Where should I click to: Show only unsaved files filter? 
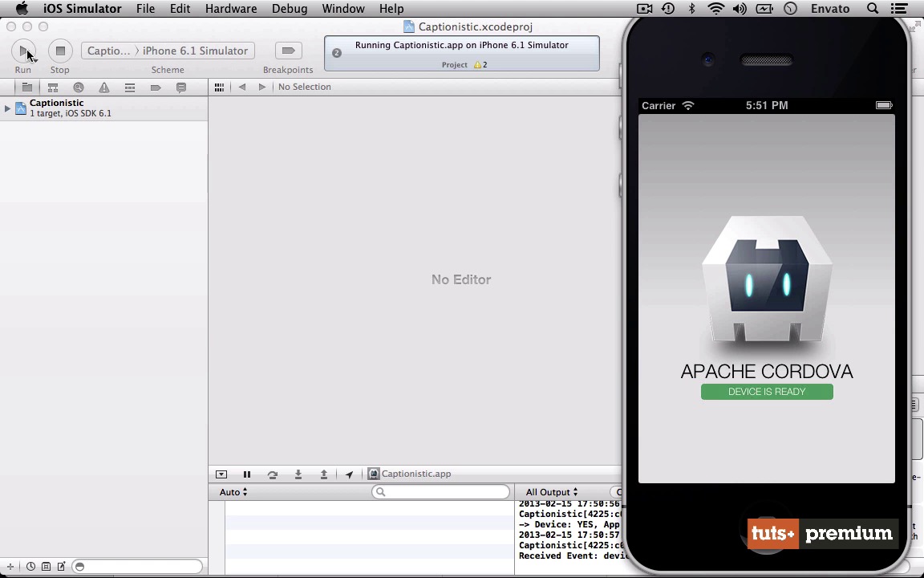coord(61,567)
